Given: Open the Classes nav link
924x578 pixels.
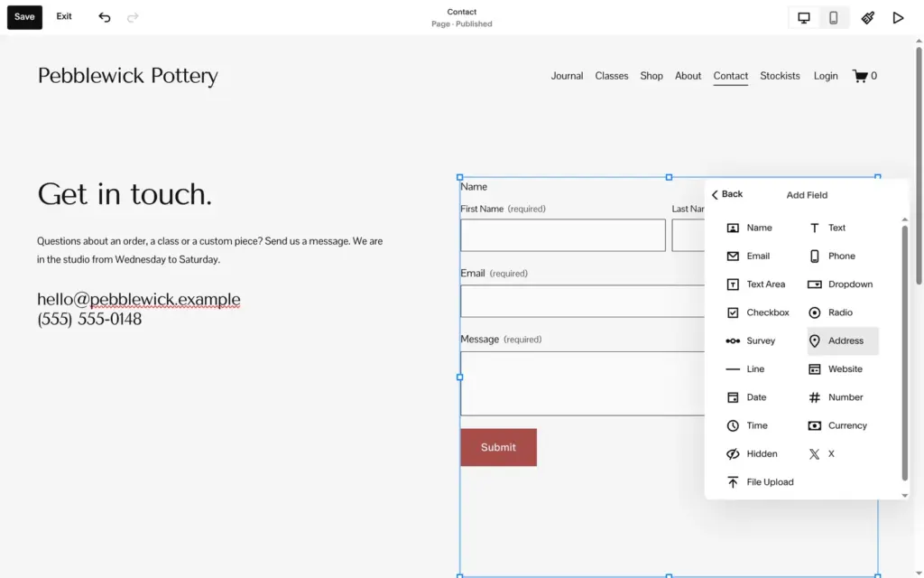Looking at the screenshot, I should click(x=612, y=76).
